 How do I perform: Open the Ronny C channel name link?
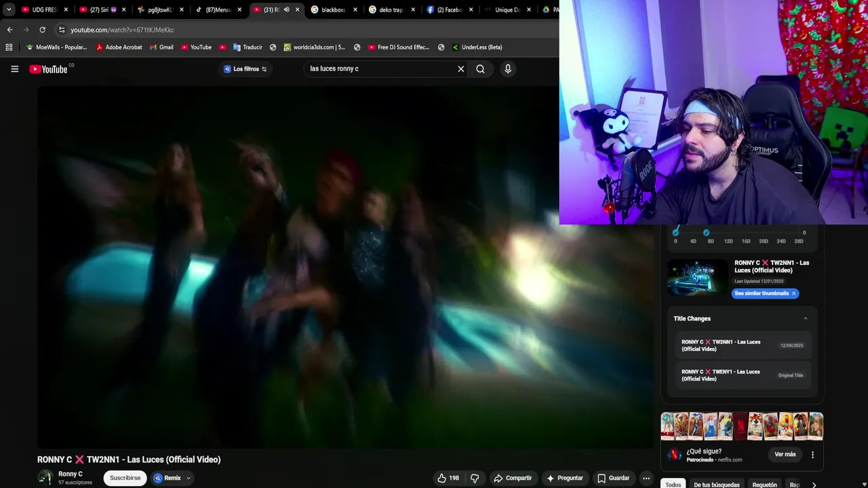tap(71, 474)
